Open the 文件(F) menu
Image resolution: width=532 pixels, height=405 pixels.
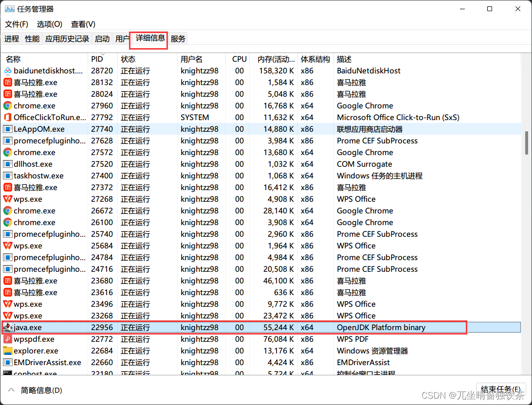(16, 24)
